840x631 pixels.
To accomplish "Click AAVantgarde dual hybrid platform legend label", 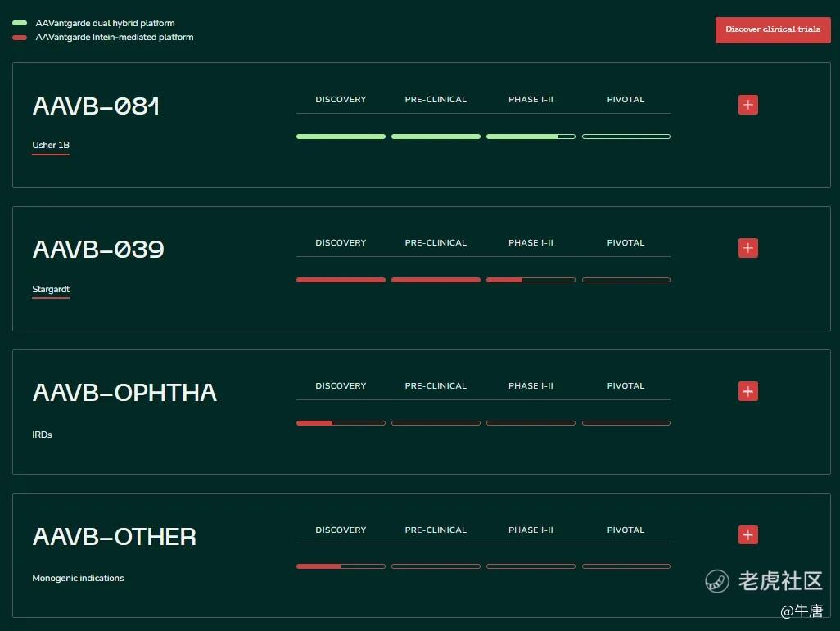I will [105, 23].
